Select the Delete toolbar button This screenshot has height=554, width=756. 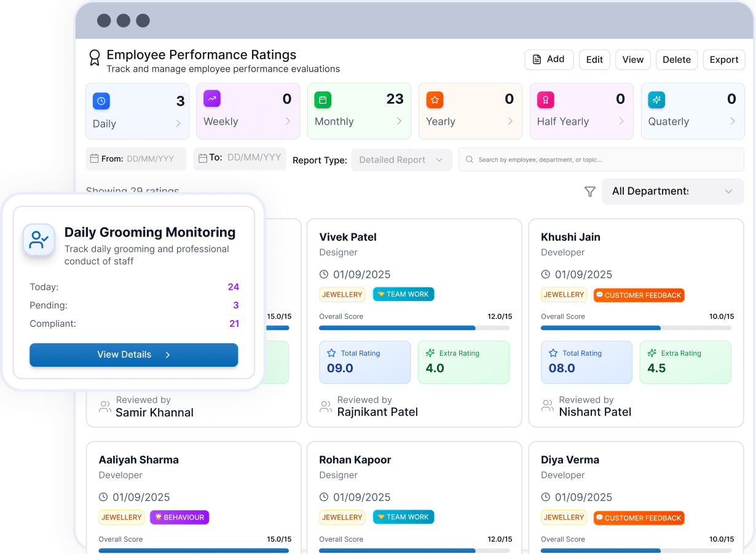coord(676,60)
